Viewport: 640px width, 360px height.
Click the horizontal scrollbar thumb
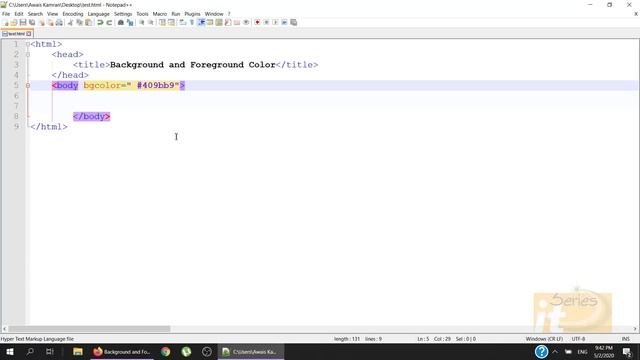coord(89,329)
